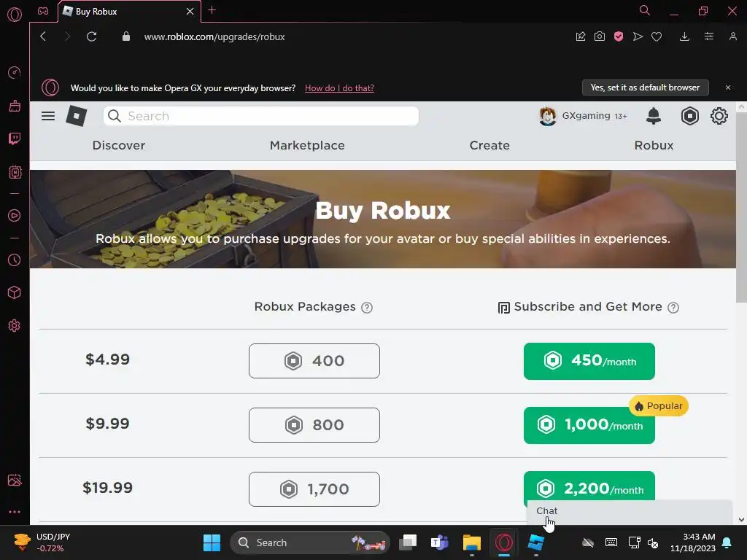The height and width of the screenshot is (560, 747).
Task: Go to the Discover tab
Action: pos(119,145)
